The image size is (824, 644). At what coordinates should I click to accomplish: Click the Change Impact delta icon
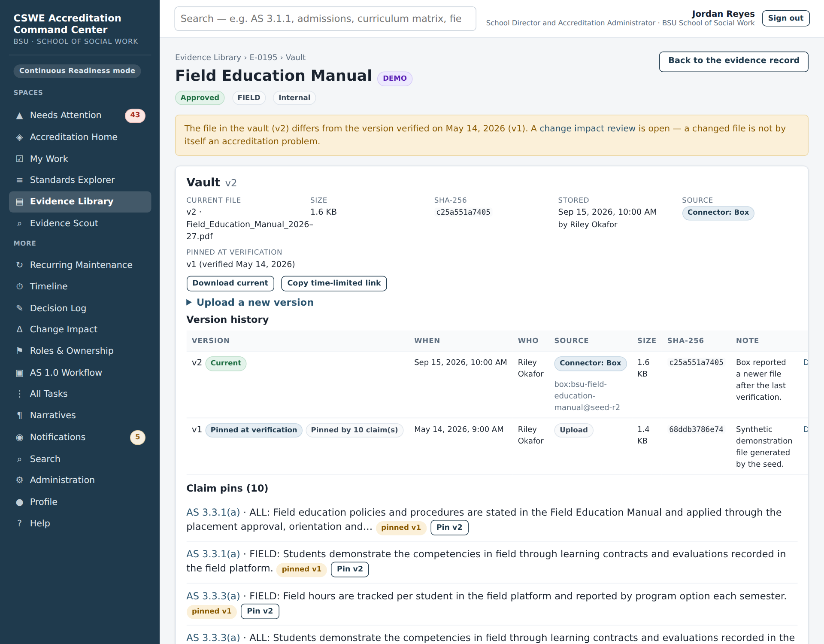[x=19, y=329]
